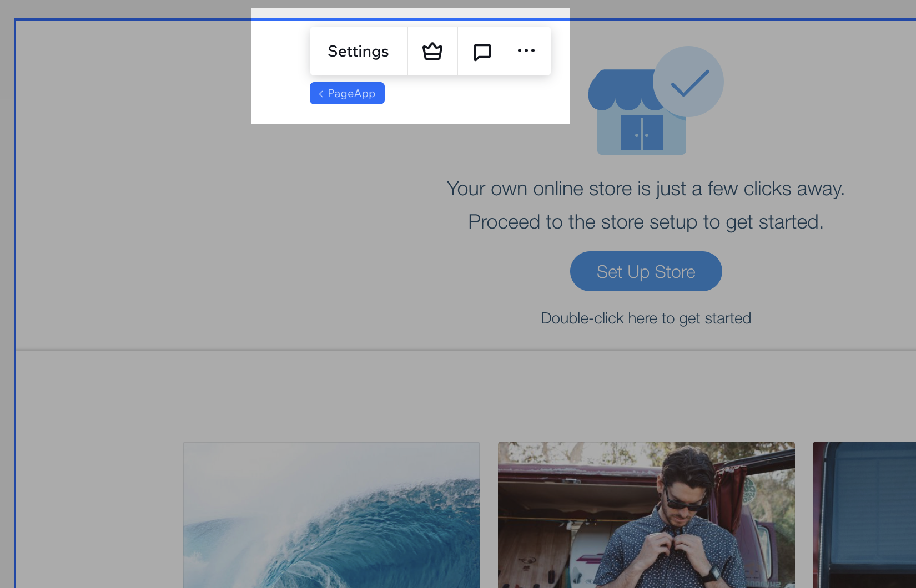Click the circular checkmark badge
The width and height of the screenshot is (916, 588).
pyautogui.click(x=688, y=82)
